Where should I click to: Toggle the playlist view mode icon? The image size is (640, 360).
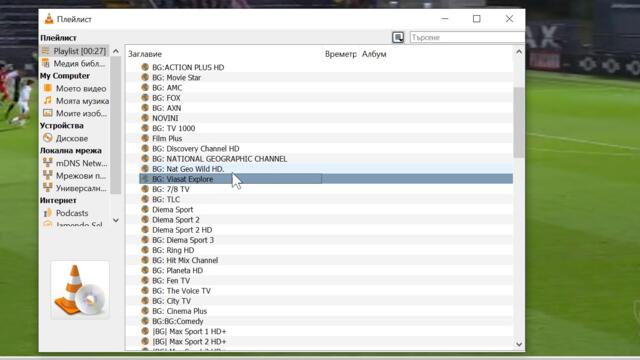[398, 38]
